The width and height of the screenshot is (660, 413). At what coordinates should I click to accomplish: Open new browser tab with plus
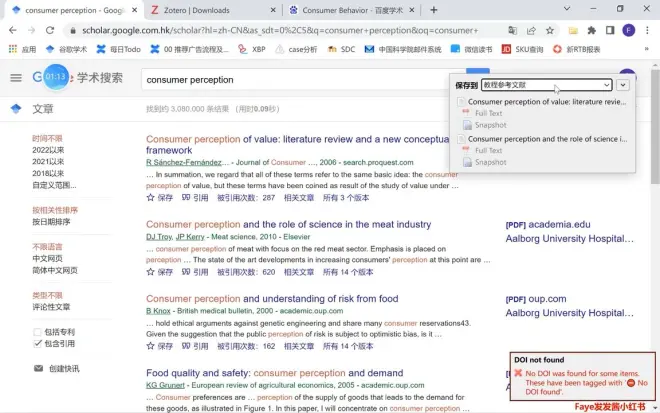pos(434,10)
